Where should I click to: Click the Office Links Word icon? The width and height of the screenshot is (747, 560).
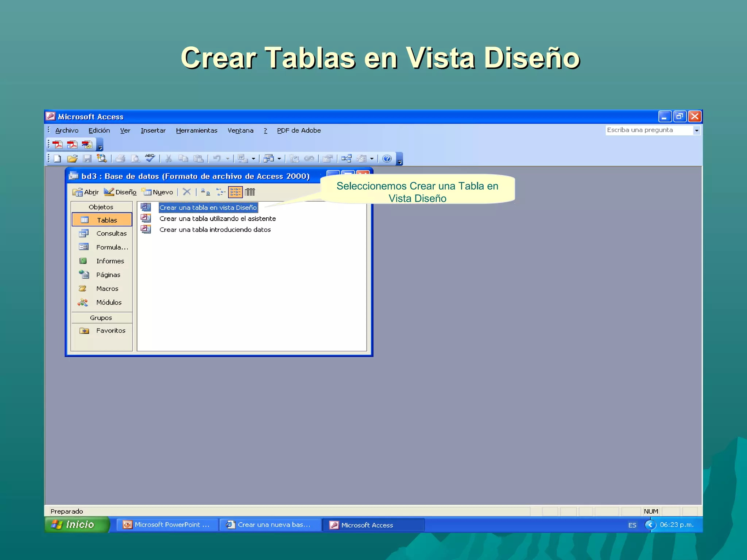click(243, 159)
